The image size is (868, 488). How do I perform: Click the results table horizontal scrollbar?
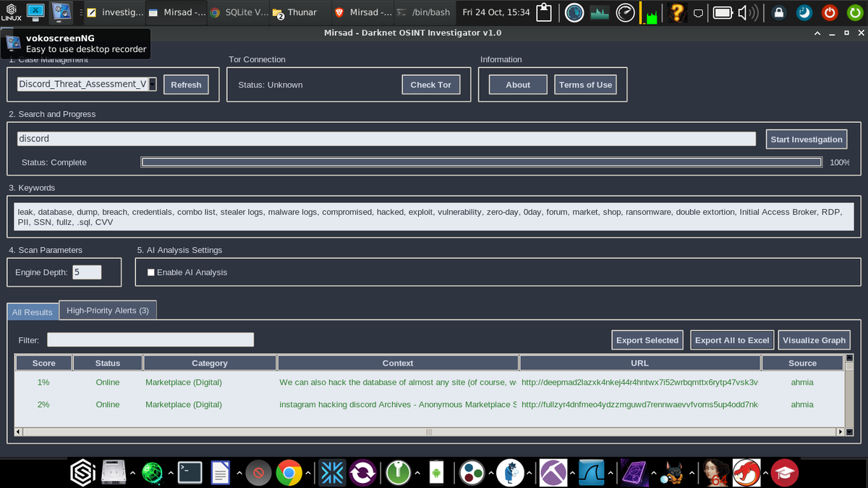(x=430, y=432)
